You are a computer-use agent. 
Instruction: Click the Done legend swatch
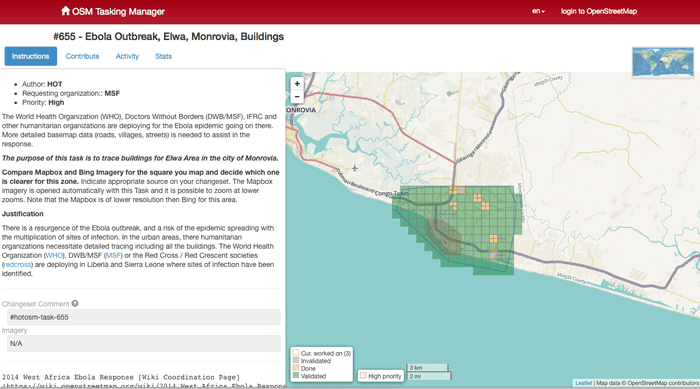pyautogui.click(x=296, y=368)
